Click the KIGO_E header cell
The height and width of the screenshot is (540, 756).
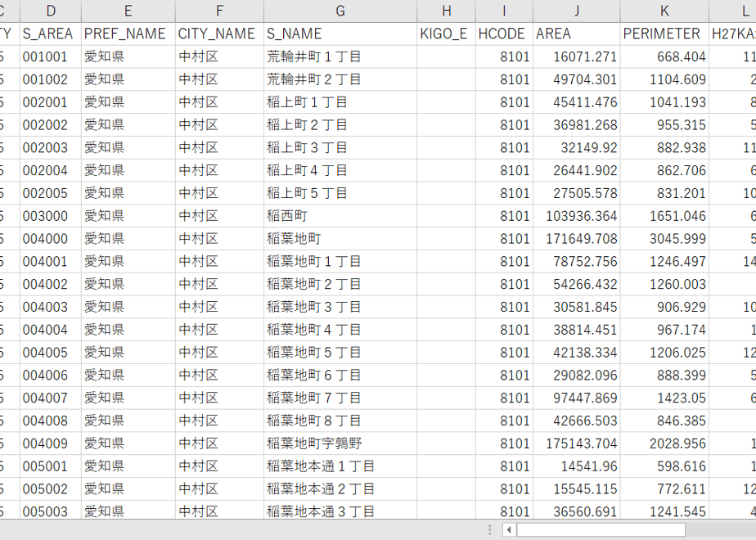click(446, 34)
